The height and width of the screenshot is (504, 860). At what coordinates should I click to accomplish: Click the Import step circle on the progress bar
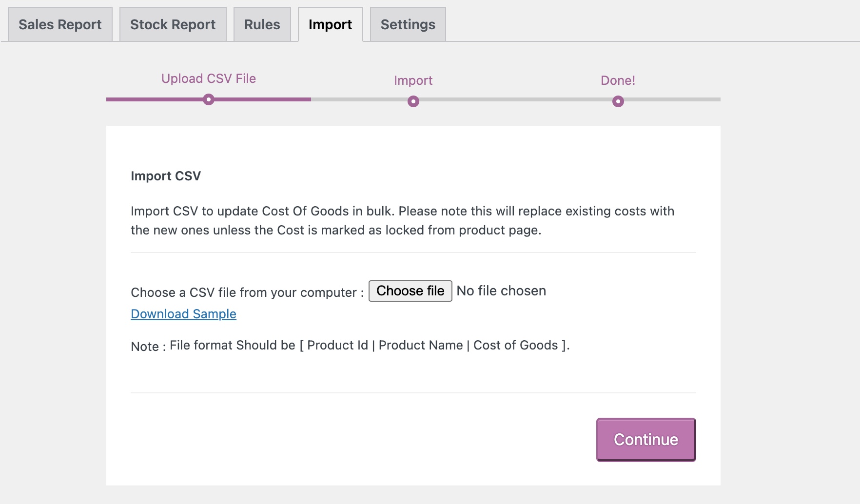click(413, 102)
